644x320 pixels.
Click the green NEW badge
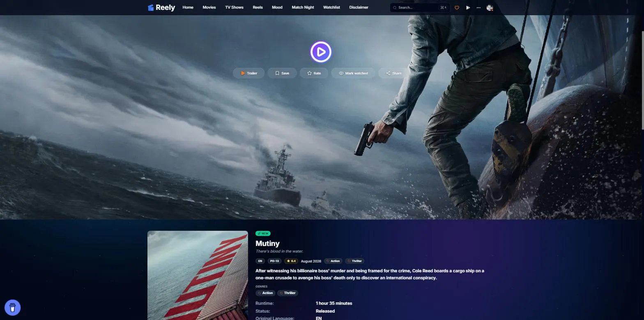(263, 233)
